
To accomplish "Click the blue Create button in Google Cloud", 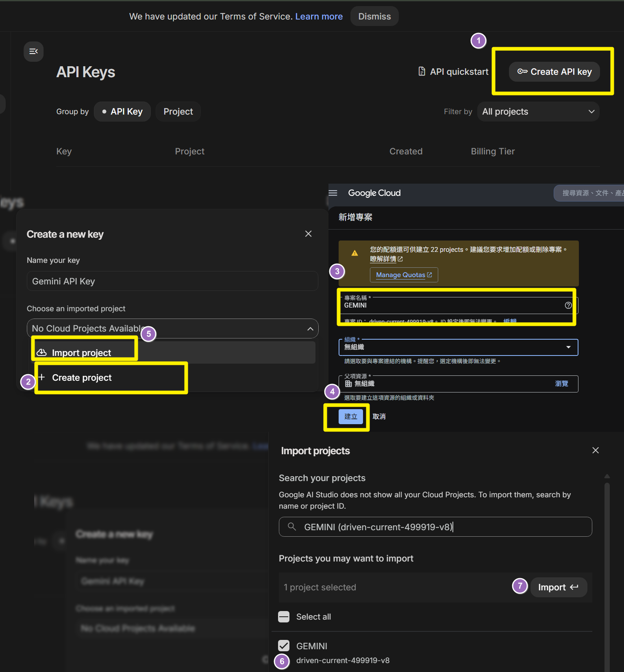I will (x=350, y=416).
